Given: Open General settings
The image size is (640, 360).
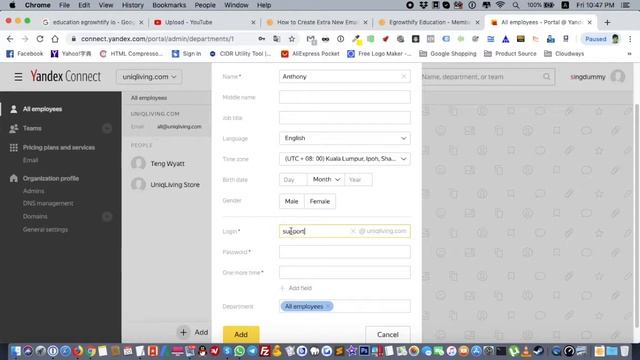Looking at the screenshot, I should click(x=45, y=229).
